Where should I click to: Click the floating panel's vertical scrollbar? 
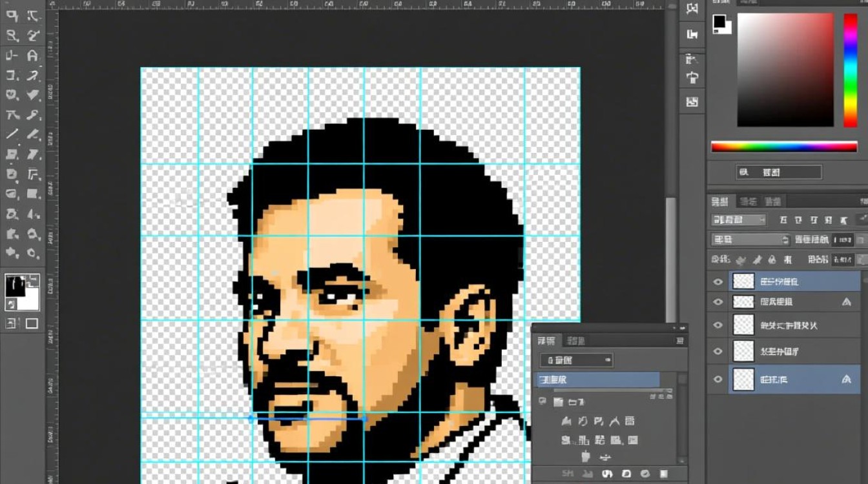(682, 418)
